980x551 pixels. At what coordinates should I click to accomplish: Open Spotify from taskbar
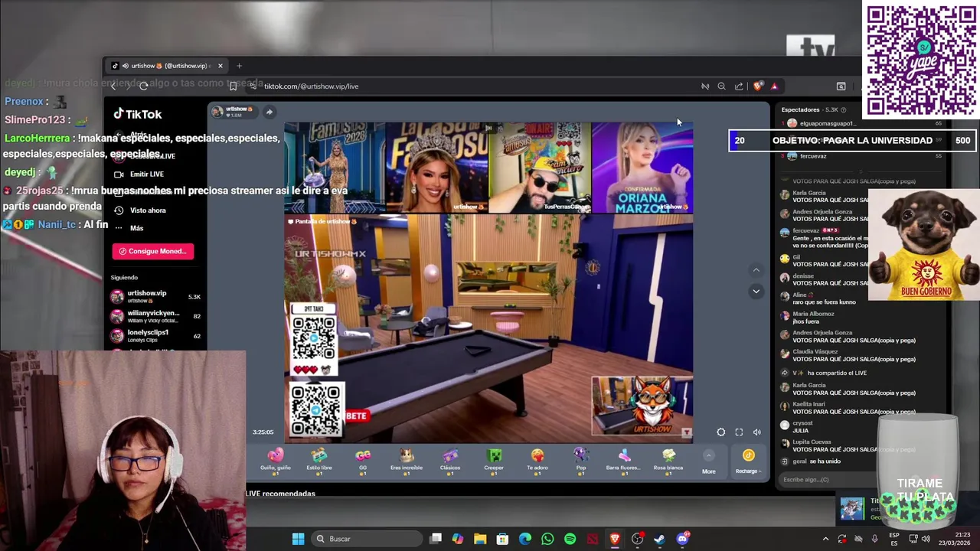coord(570,539)
